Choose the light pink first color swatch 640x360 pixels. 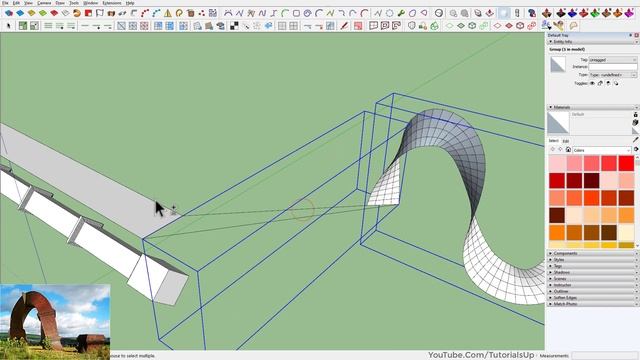pyautogui.click(x=557, y=163)
